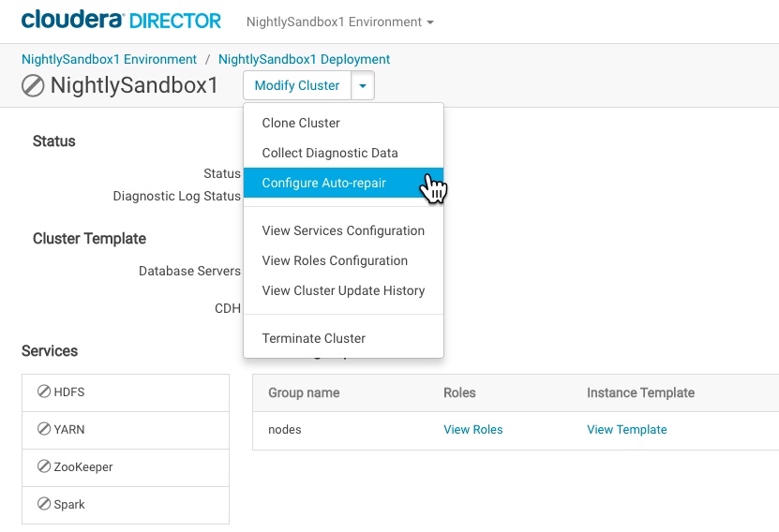779x532 pixels.
Task: Select Terminate Cluster from the menu
Action: (x=313, y=338)
